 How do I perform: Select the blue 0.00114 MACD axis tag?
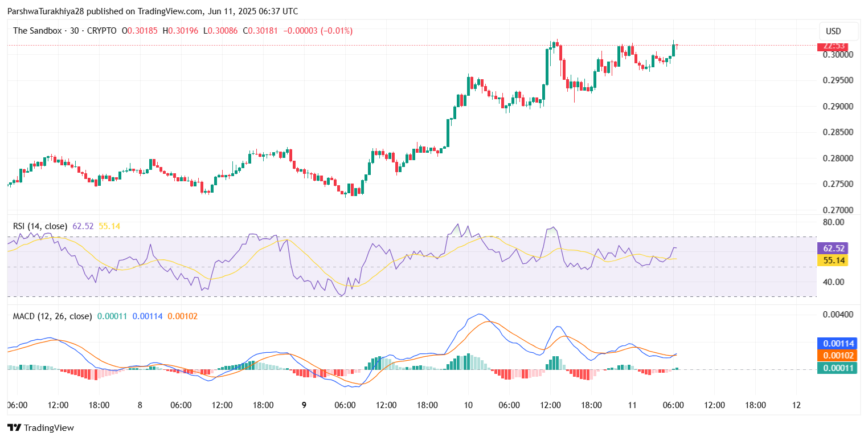point(837,344)
